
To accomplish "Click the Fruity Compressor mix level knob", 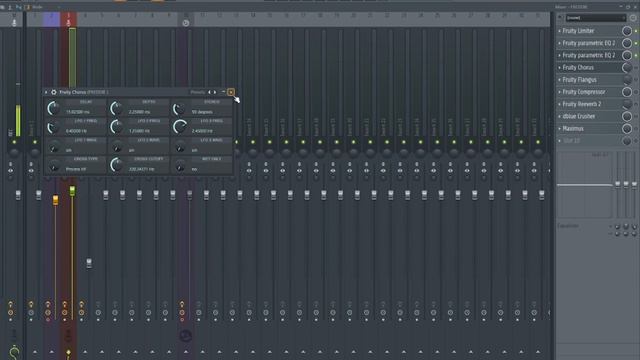I will click(627, 92).
